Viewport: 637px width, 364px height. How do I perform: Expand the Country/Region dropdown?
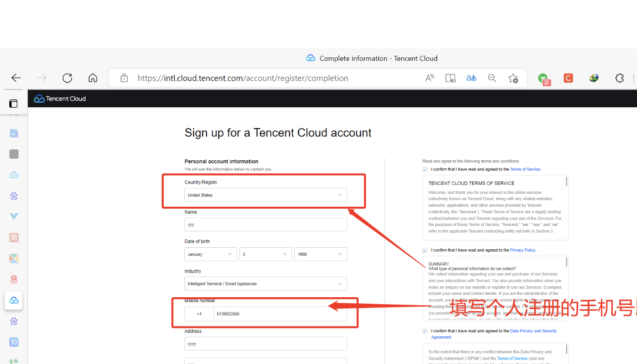(266, 195)
